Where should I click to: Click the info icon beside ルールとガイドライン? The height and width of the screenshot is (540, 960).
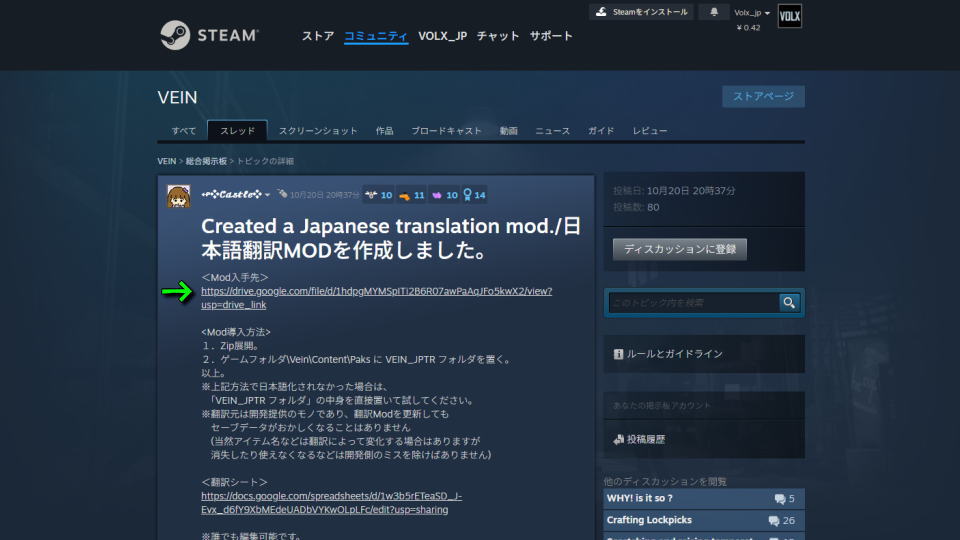coord(618,354)
